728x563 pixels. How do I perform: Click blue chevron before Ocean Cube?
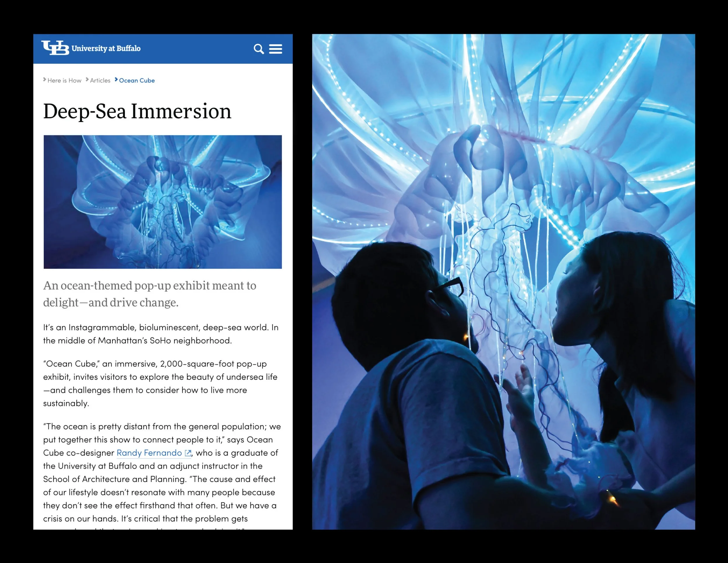pos(116,80)
